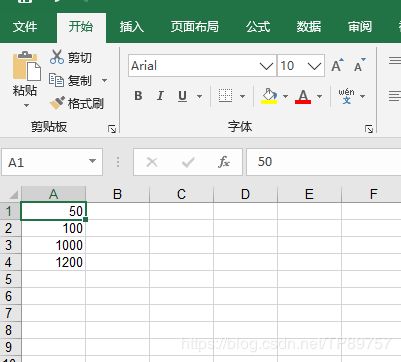
Task: Select cell A2 containing 100
Action: pos(53,228)
